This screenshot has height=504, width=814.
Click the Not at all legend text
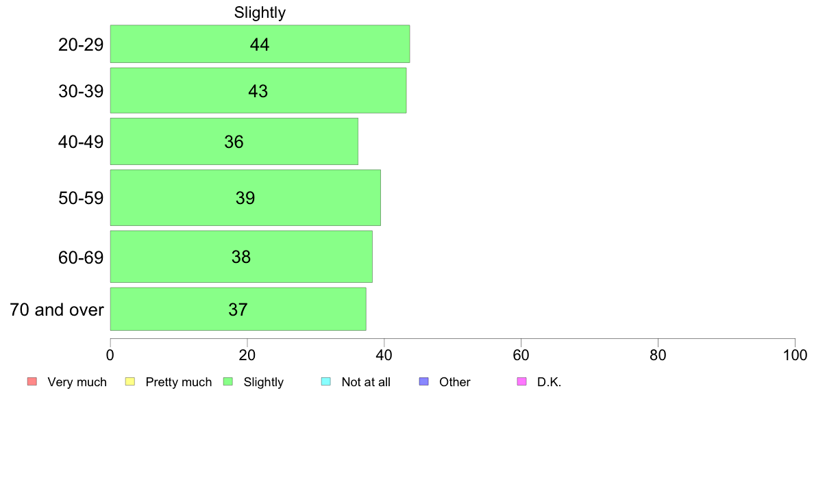pyautogui.click(x=366, y=382)
